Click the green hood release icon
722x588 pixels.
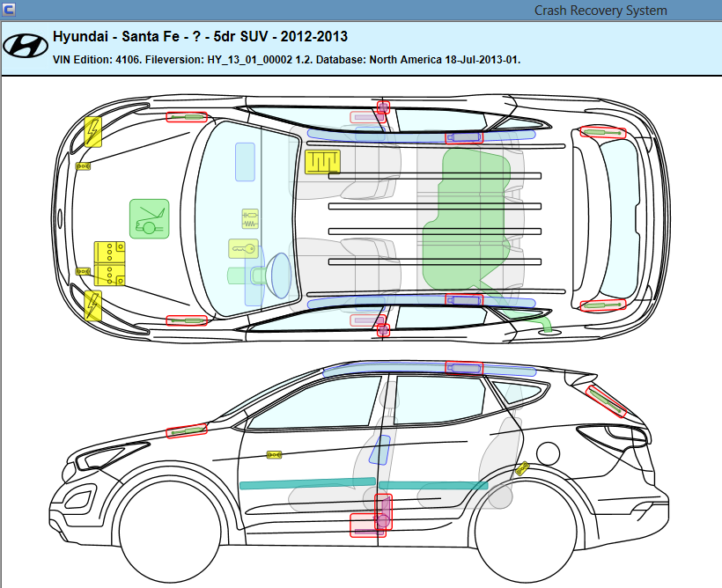(149, 218)
